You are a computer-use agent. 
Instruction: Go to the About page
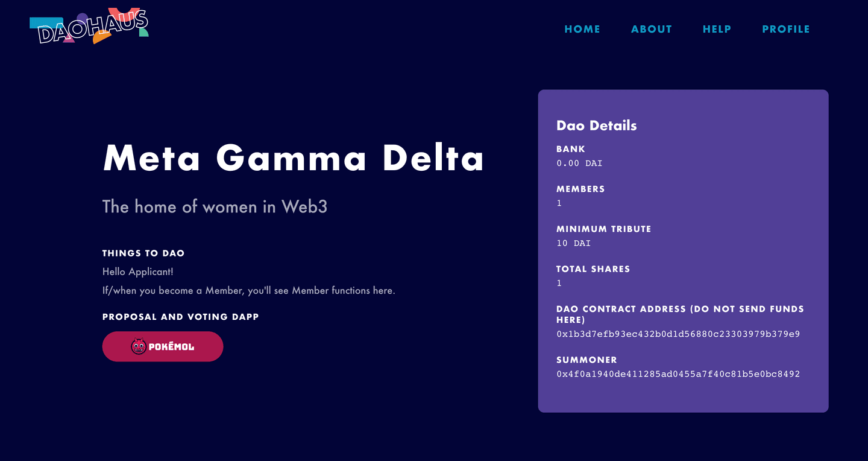(x=652, y=29)
